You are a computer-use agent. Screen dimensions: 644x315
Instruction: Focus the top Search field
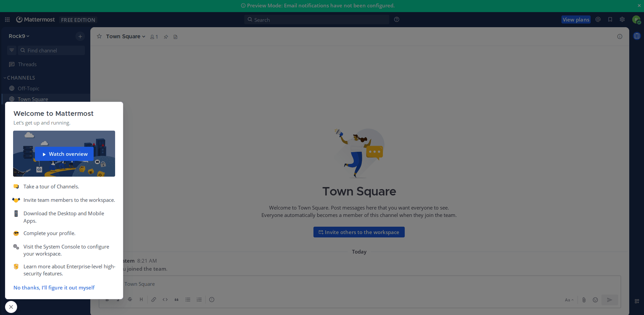pyautogui.click(x=317, y=19)
